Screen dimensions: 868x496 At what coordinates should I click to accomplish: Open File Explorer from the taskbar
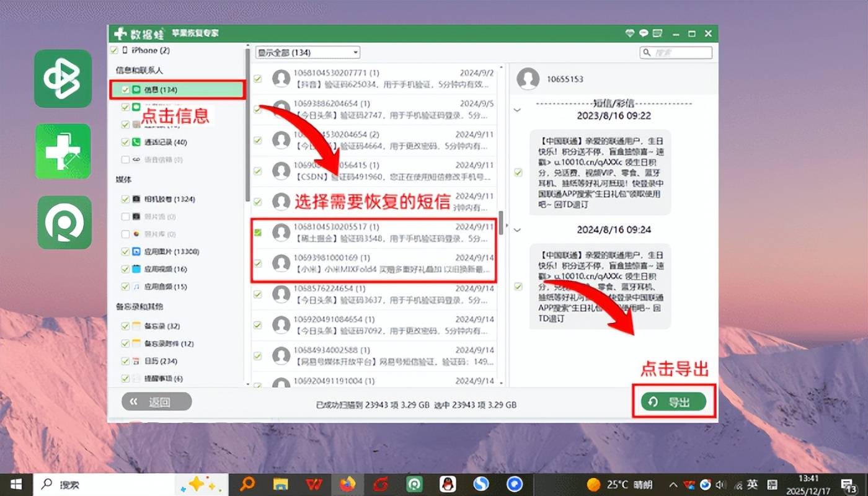pyautogui.click(x=281, y=484)
